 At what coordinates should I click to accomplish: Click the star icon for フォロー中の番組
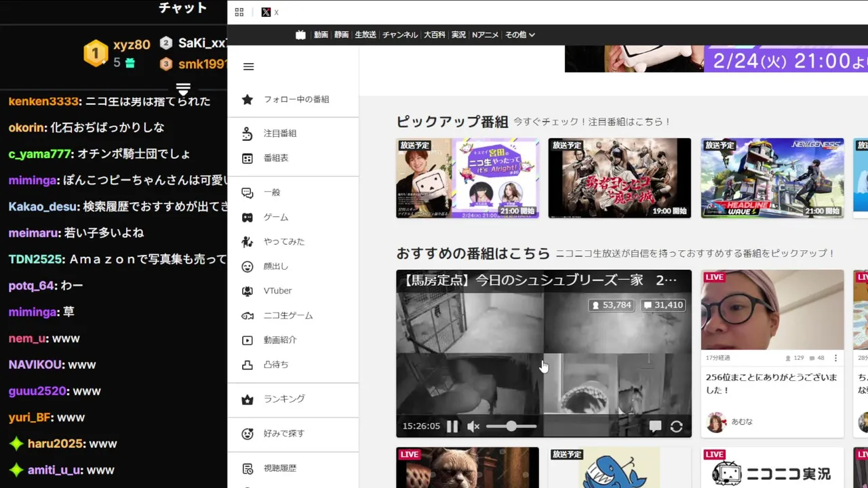[248, 100]
